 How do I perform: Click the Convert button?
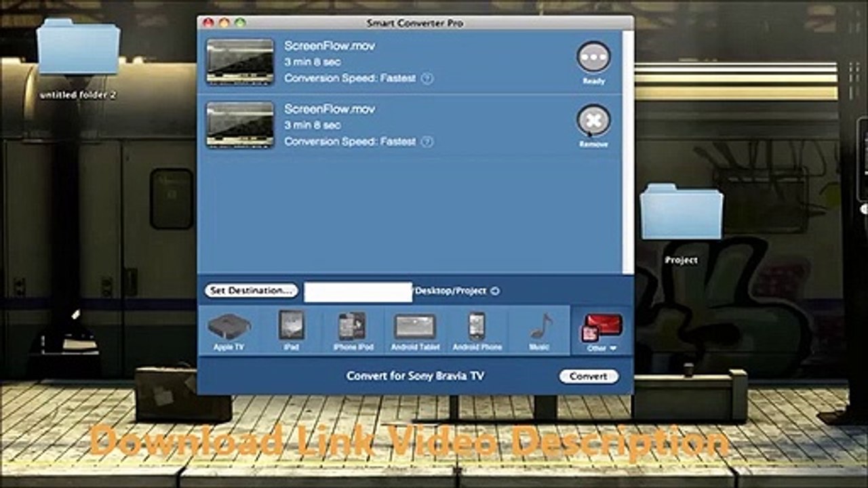(x=589, y=376)
